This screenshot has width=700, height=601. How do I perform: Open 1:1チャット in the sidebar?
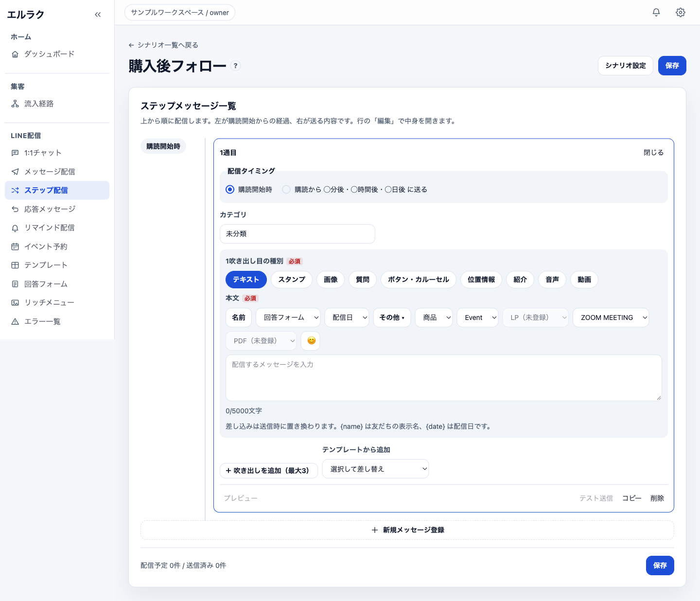[57, 153]
